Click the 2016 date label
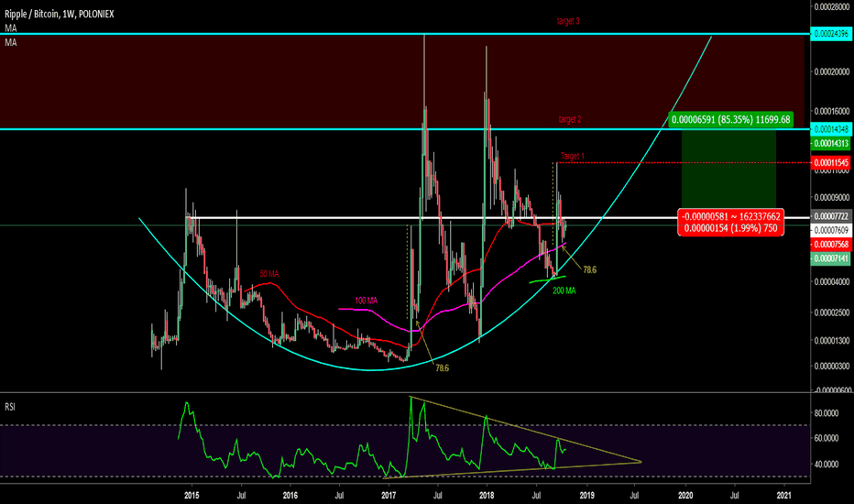The image size is (854, 504). point(290,495)
